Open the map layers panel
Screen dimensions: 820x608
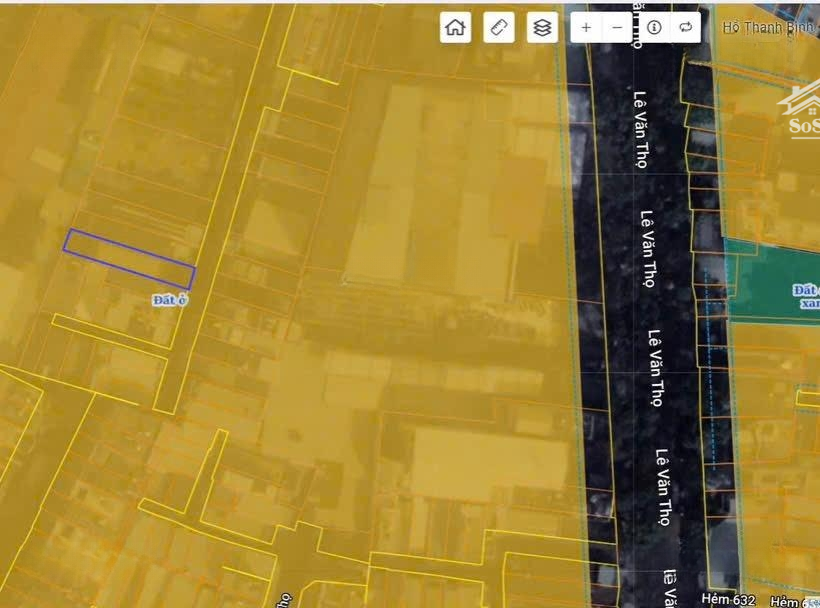pyautogui.click(x=542, y=28)
